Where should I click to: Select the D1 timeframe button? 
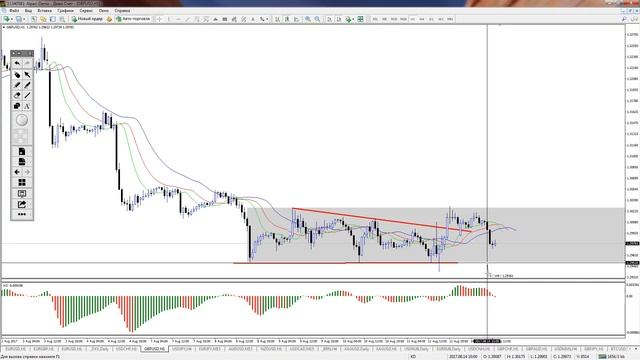pyautogui.click(x=431, y=19)
